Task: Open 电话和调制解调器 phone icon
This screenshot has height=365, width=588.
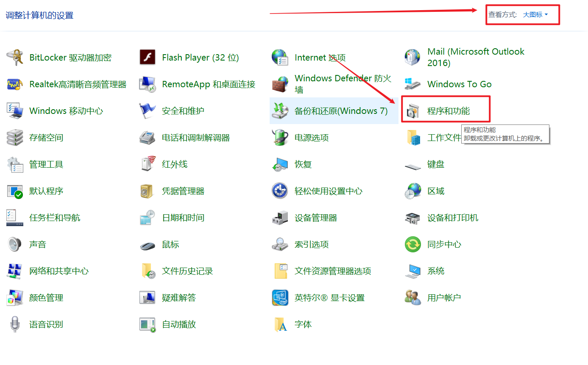Action: point(148,138)
